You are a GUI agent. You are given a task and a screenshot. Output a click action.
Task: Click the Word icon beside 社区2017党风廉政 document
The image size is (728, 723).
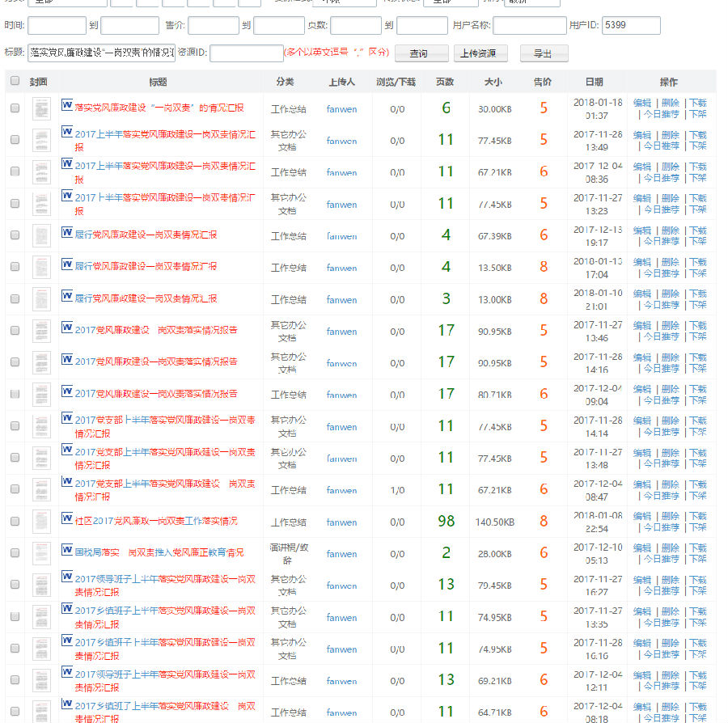point(67,518)
